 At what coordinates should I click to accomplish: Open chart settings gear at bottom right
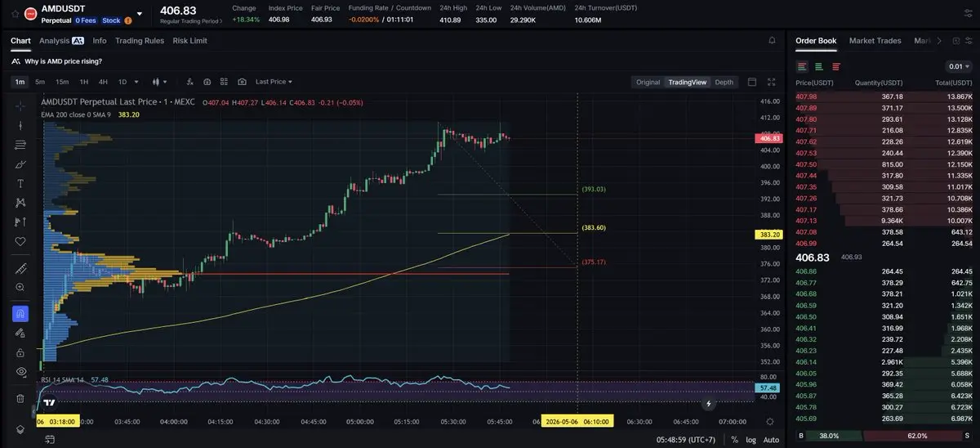click(x=770, y=421)
